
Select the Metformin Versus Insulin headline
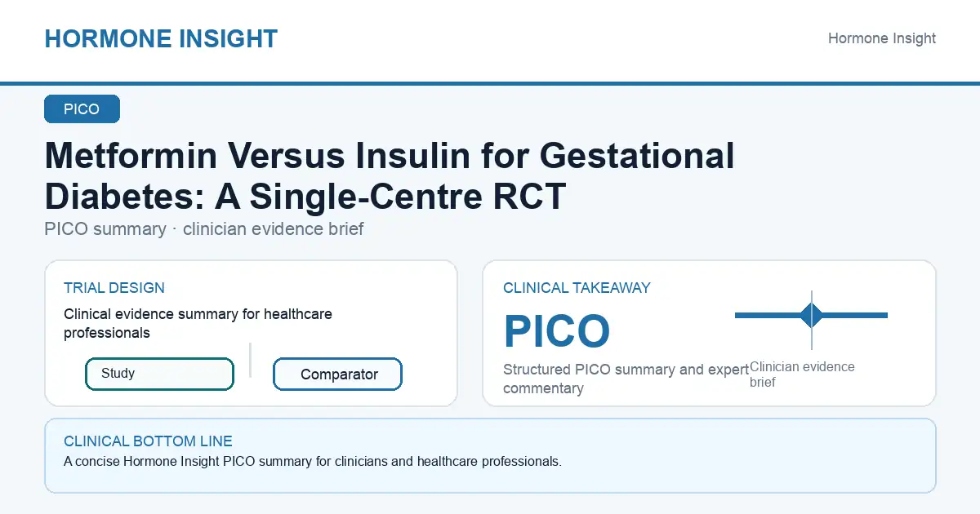tap(390, 175)
